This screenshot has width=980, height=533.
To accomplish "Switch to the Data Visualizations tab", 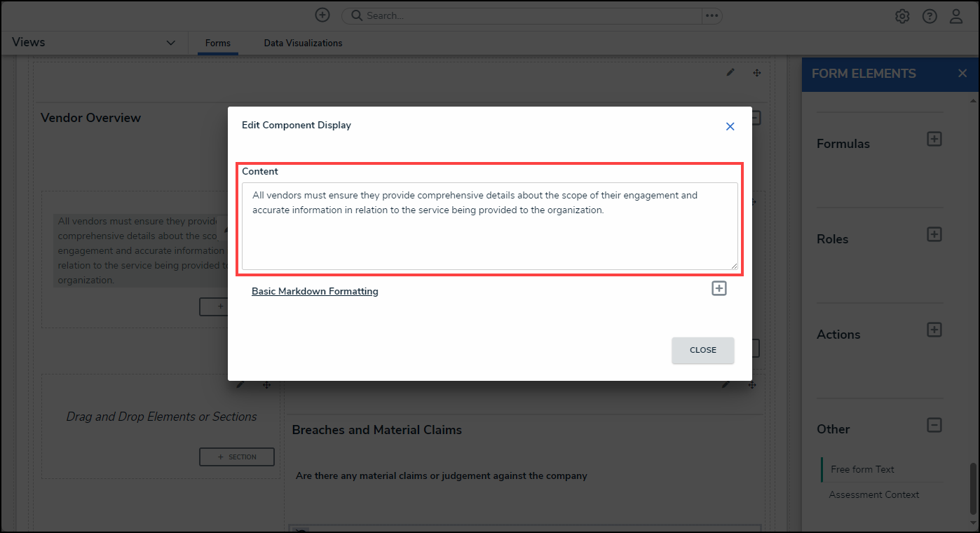I will 303,43.
